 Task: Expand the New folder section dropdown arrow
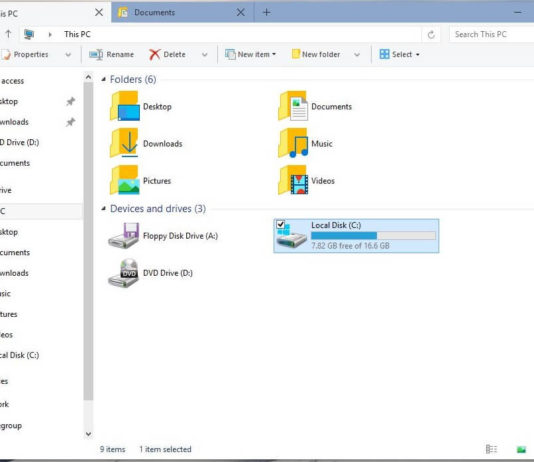click(x=357, y=54)
